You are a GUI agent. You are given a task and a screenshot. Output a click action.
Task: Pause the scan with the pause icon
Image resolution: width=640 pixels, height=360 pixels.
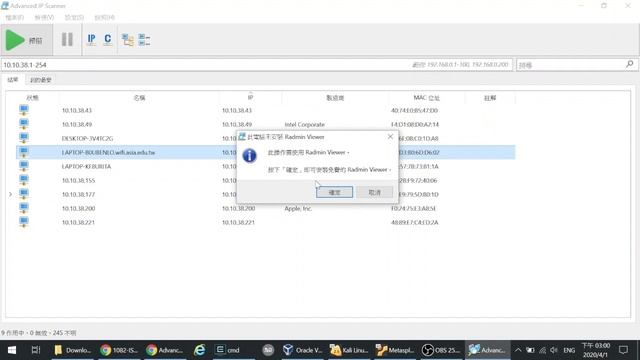(67, 40)
